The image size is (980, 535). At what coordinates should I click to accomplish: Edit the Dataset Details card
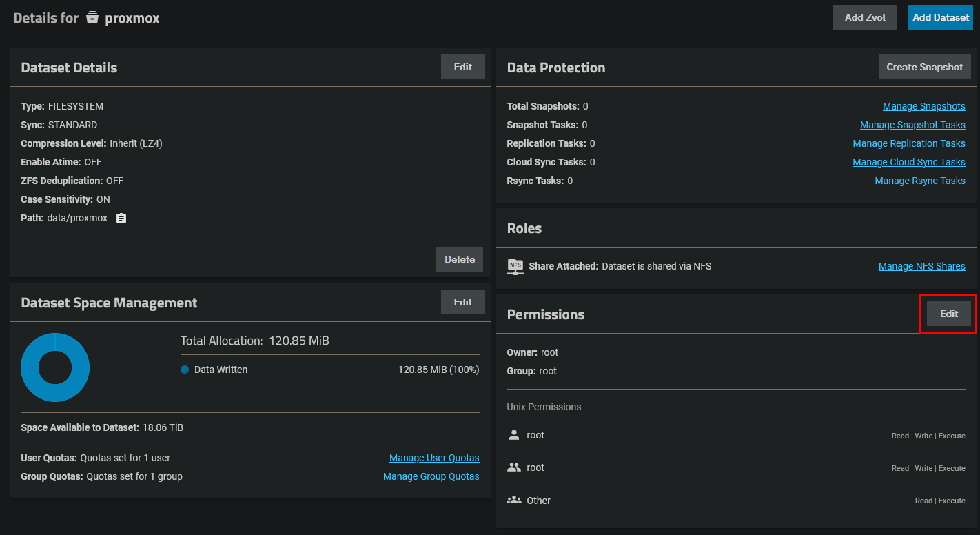(462, 67)
